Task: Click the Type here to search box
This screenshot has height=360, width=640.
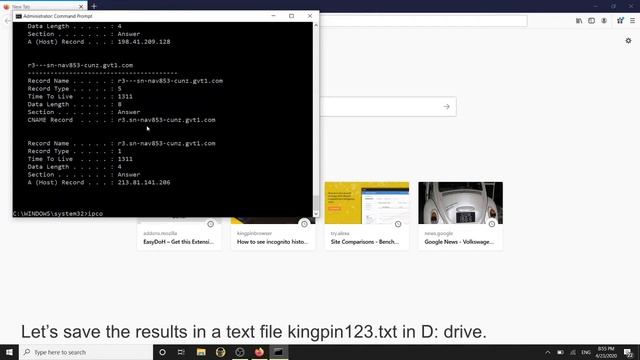Action: (x=86, y=352)
